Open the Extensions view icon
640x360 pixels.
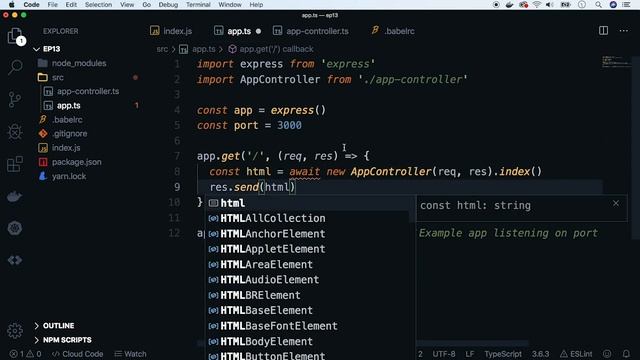pyautogui.click(x=15, y=164)
